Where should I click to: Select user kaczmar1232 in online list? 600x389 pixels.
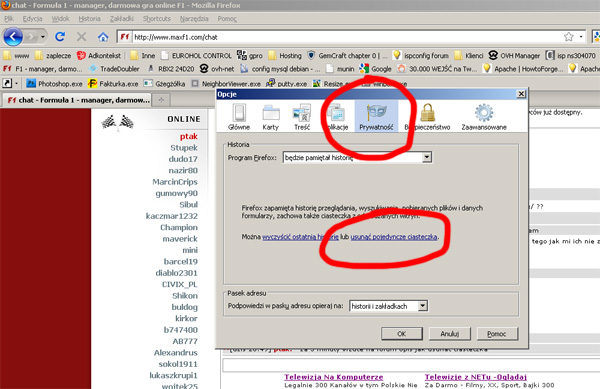pos(172,216)
